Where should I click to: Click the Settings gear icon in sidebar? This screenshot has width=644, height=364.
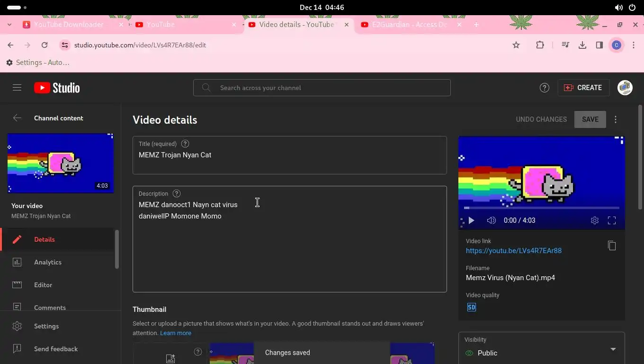click(17, 326)
